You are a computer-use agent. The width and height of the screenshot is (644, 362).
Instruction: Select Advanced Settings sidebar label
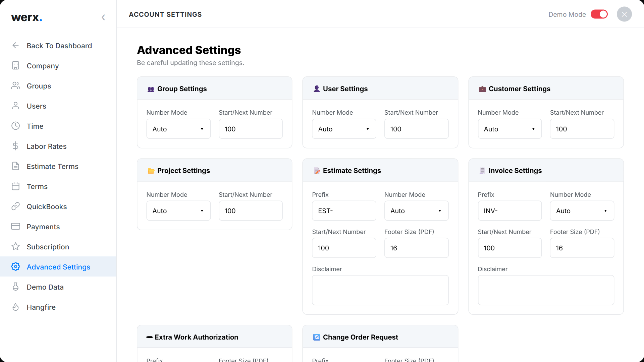[x=59, y=267]
